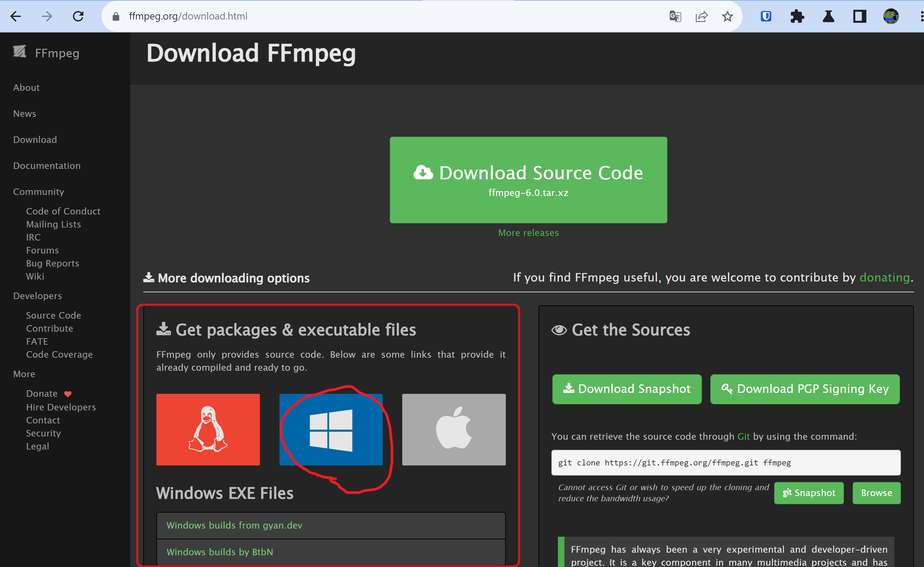Toggle the browser side panel
The image size is (924, 567).
(859, 16)
